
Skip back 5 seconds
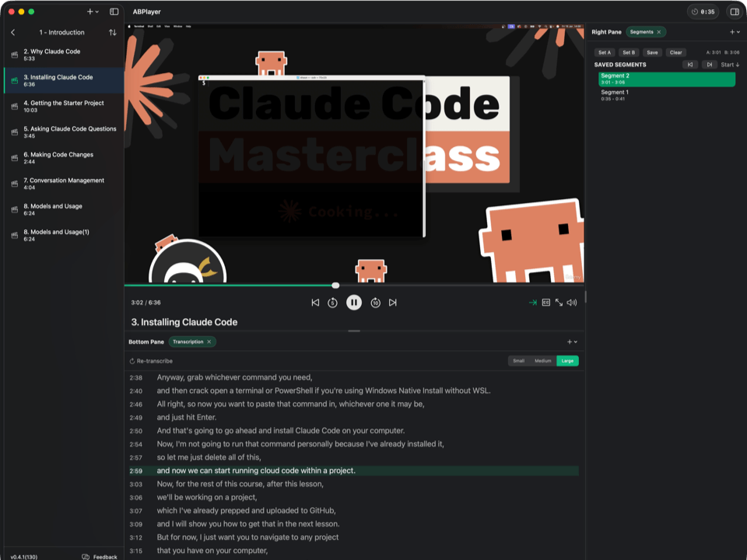[333, 303]
